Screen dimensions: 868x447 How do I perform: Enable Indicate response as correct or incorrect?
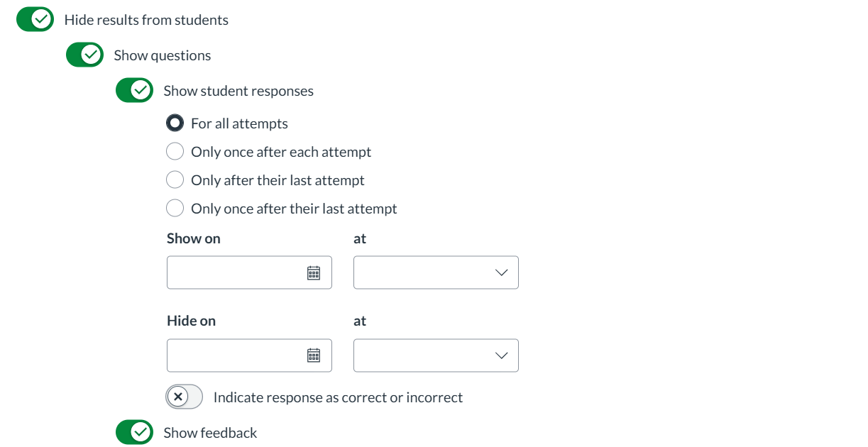pyautogui.click(x=185, y=397)
